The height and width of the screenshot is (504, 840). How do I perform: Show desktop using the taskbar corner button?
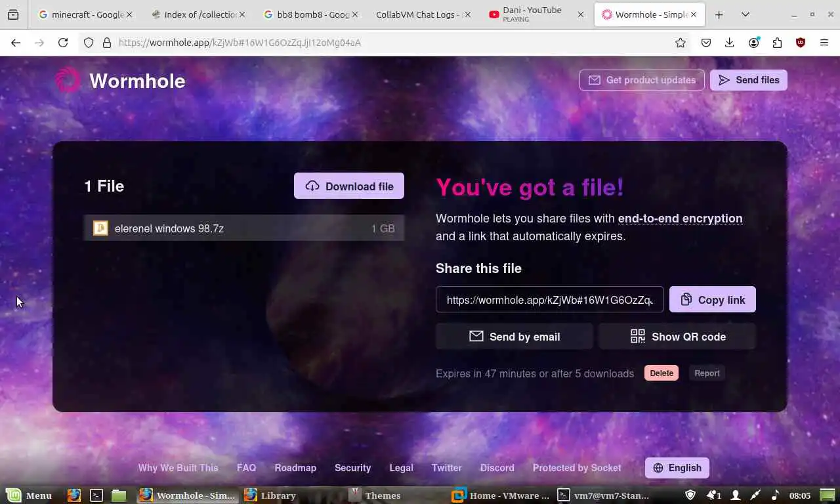(827, 495)
